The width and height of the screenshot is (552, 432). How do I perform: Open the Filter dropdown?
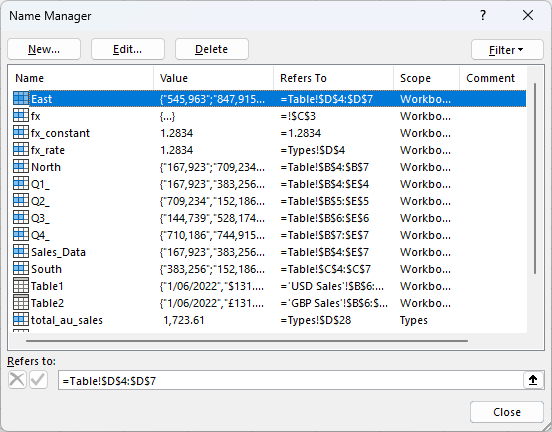[507, 50]
